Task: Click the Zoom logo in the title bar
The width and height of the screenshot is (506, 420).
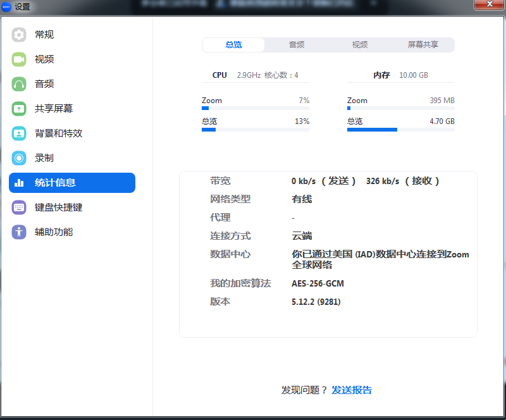Action: 6,6
